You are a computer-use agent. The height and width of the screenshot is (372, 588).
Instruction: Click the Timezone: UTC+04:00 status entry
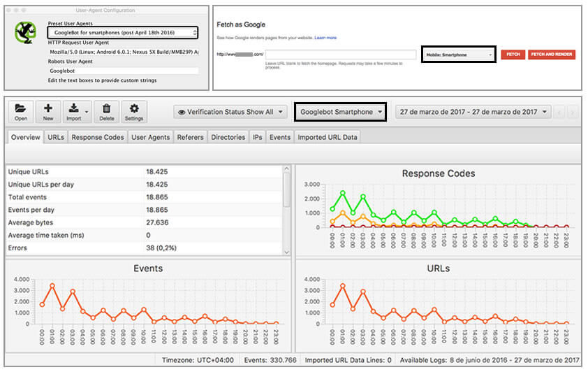point(198,360)
